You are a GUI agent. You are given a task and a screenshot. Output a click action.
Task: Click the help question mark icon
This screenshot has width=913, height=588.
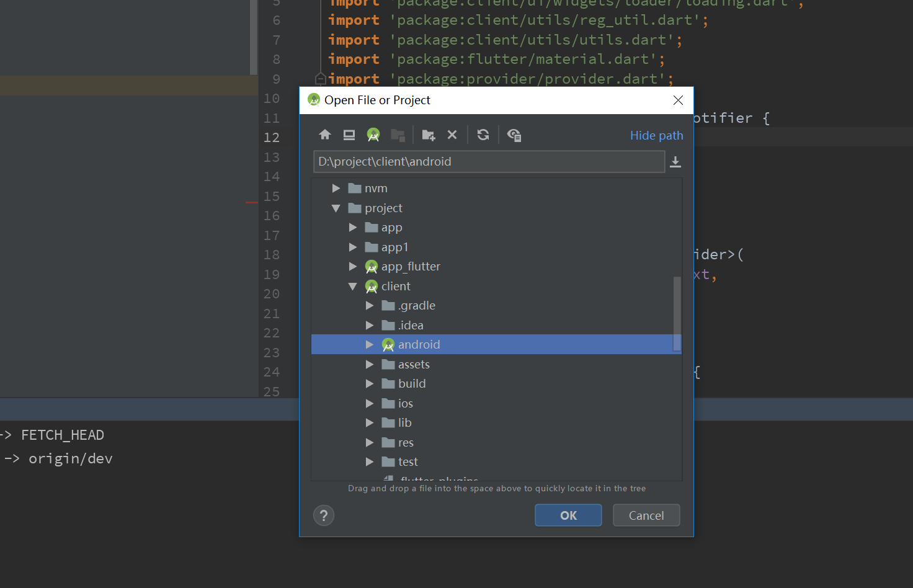coord(323,515)
